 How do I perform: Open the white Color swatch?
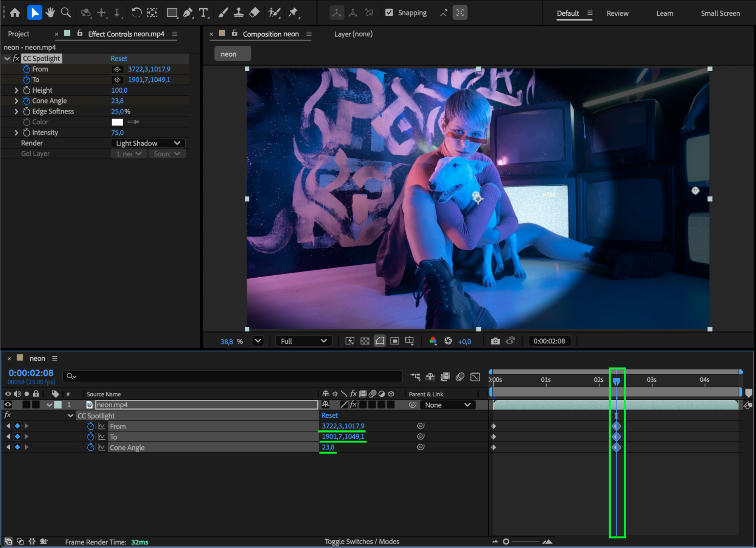coord(117,122)
